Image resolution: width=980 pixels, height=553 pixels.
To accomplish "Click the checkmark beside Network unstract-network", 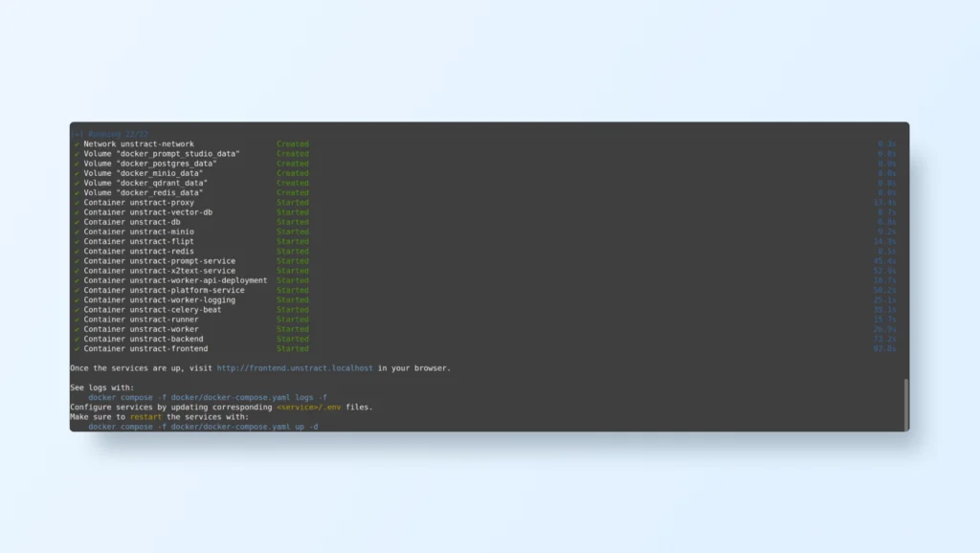I will click(77, 144).
